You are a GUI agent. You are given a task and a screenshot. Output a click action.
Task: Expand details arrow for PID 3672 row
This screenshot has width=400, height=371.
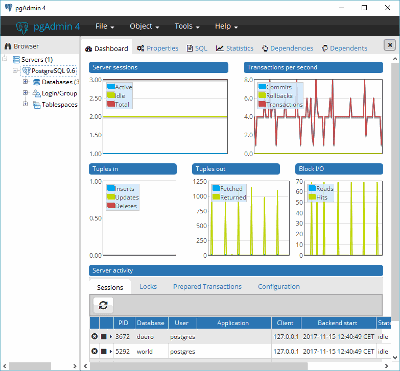pyautogui.click(x=111, y=337)
